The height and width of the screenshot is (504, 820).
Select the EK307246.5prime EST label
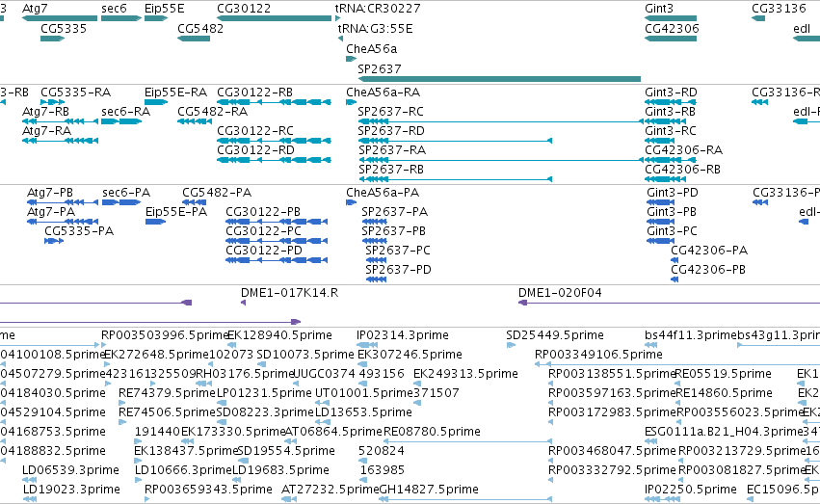point(410,355)
